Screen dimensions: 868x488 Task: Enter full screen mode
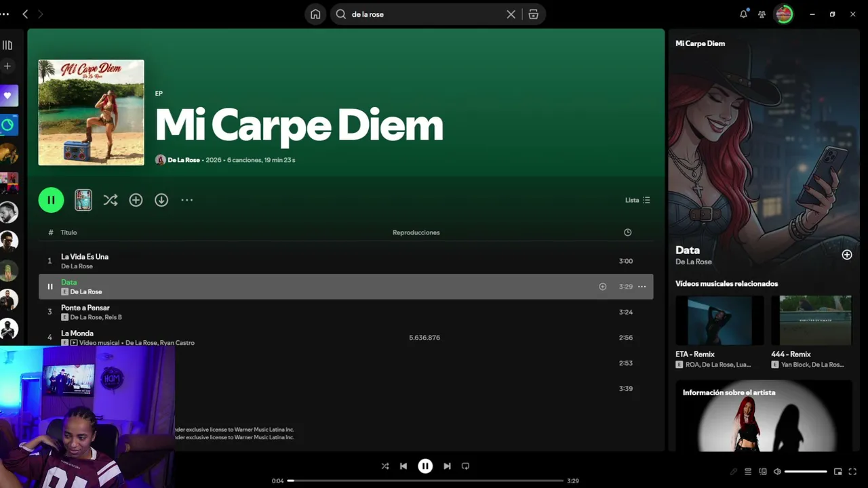coord(853,472)
